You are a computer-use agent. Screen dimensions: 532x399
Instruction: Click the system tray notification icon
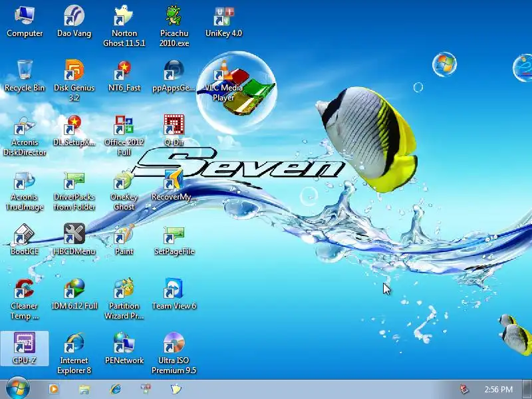[x=464, y=389]
